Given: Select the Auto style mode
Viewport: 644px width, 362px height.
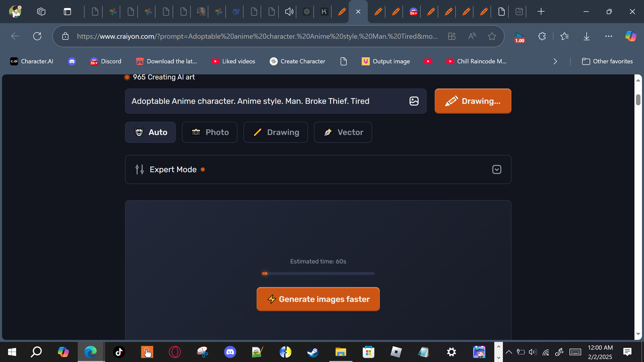Looking at the screenshot, I should click(150, 132).
